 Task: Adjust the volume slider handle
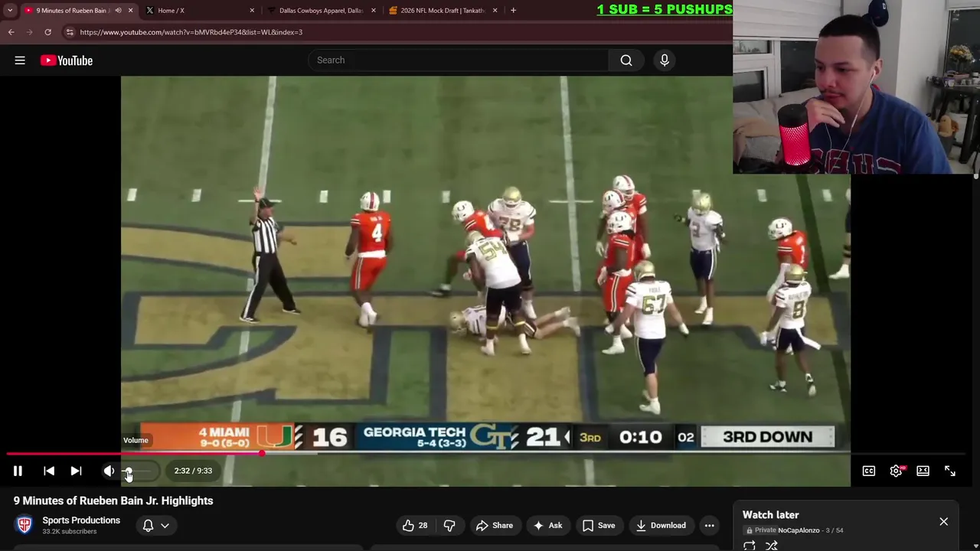click(129, 471)
